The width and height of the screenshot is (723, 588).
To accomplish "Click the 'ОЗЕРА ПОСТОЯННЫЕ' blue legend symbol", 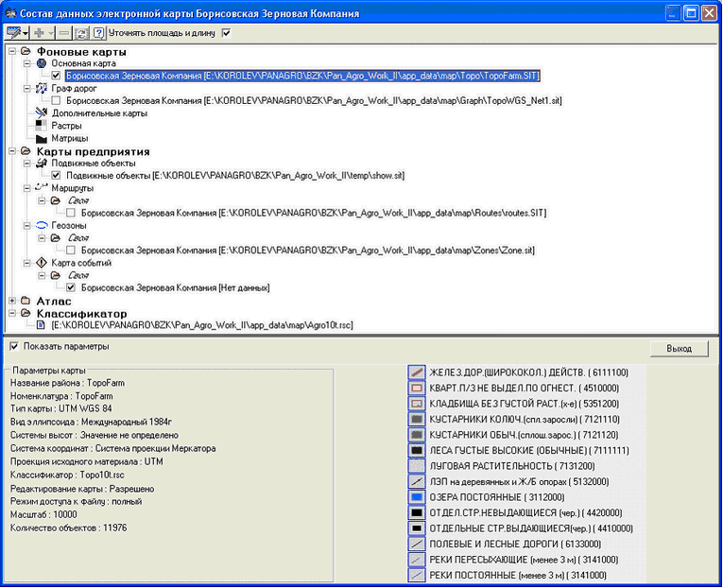I will 417,495.
